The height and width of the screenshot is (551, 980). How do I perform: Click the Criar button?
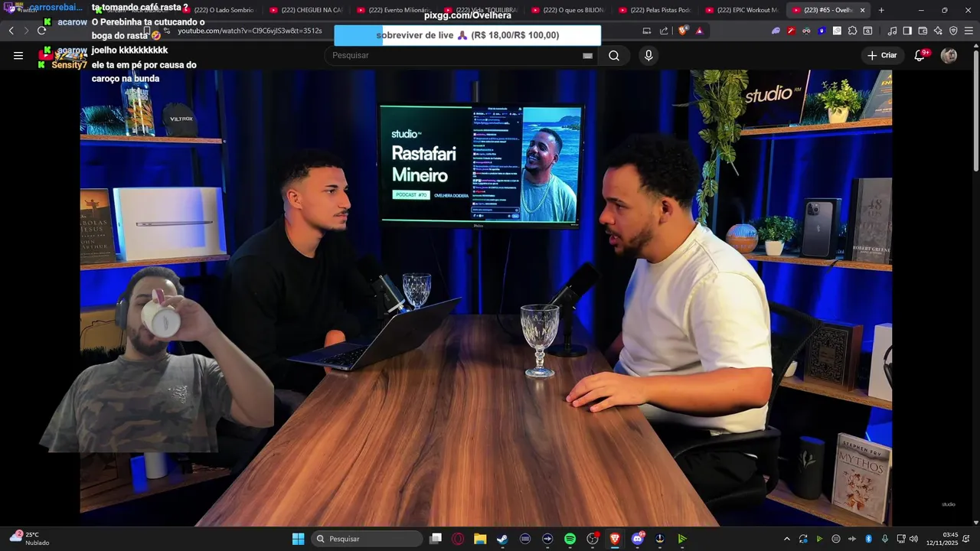point(882,55)
